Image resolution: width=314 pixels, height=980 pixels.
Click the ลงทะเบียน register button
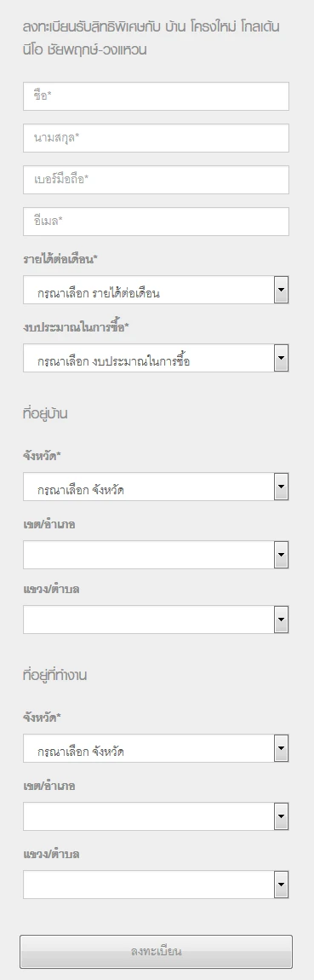pyautogui.click(x=156, y=952)
